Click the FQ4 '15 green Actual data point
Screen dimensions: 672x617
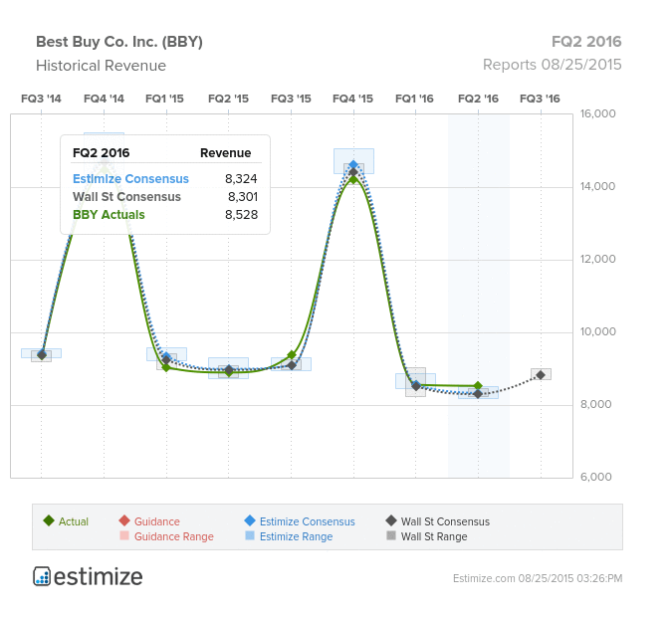353,179
